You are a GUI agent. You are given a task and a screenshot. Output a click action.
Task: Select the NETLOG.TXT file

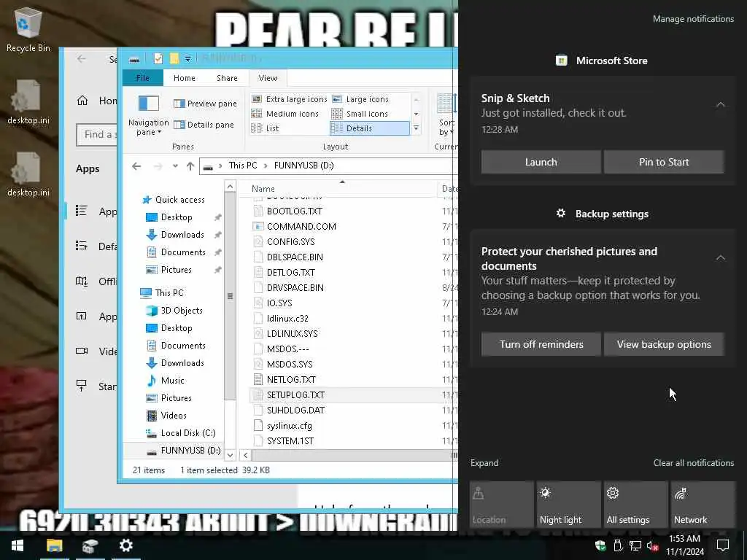click(x=291, y=379)
